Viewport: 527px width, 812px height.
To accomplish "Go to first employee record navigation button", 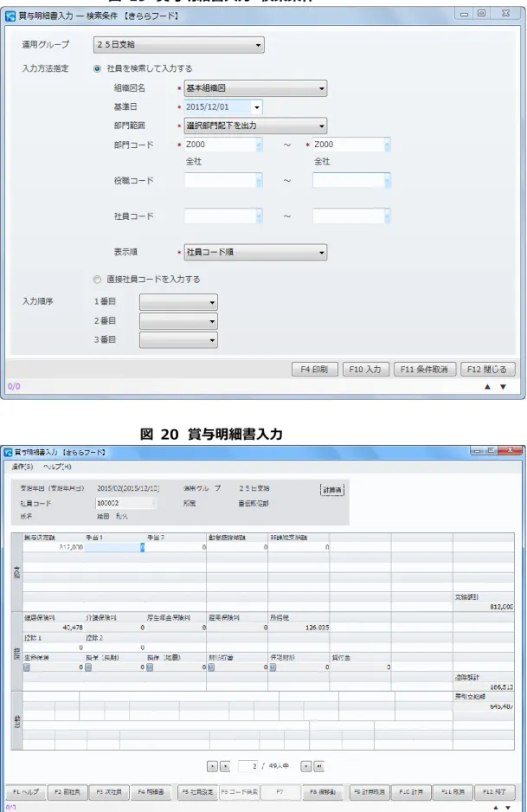I will coord(212,766).
